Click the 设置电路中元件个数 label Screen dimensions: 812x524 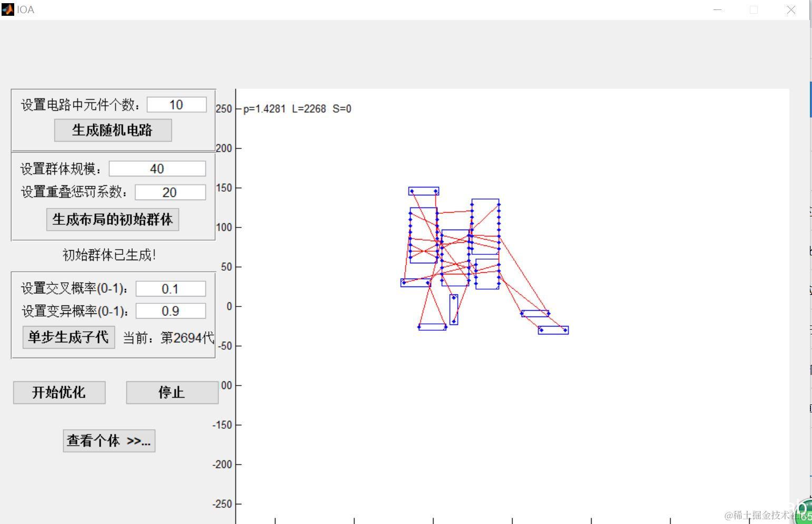(x=81, y=105)
